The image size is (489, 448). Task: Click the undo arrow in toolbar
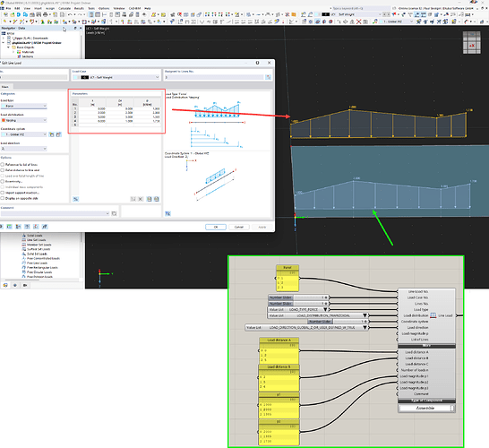tap(70, 14)
